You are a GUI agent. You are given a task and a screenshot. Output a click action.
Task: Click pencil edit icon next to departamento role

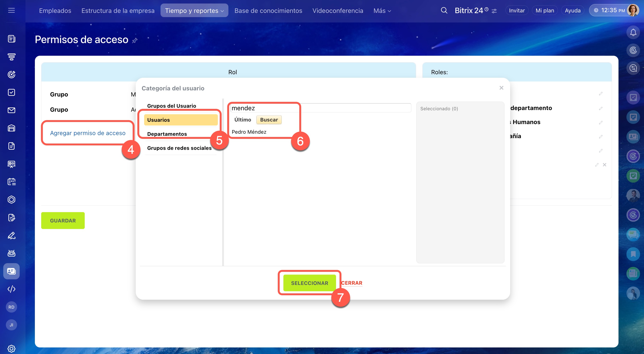tap(600, 108)
